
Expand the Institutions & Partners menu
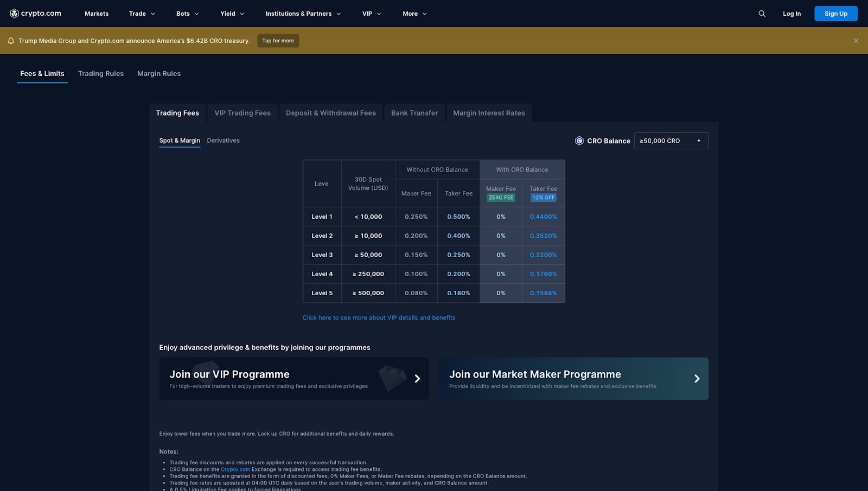point(303,14)
